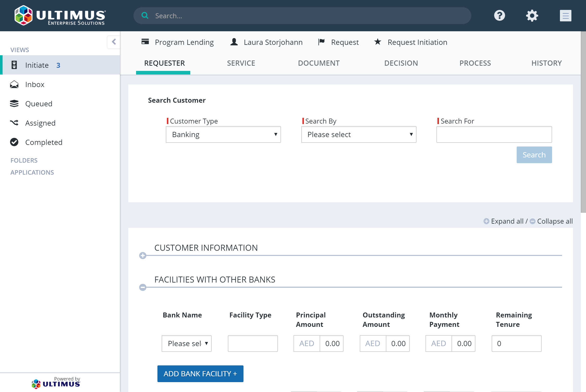Open the Queued view
The width and height of the screenshot is (586, 392).
(x=60, y=103)
